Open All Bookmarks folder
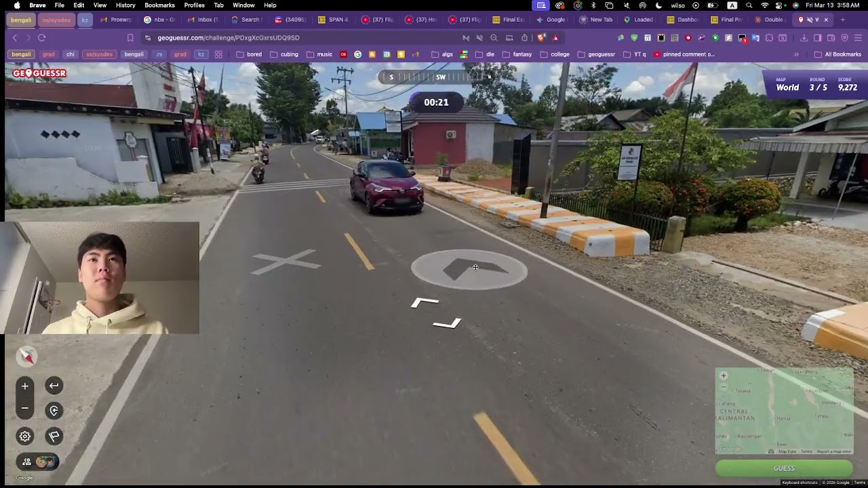The width and height of the screenshot is (868, 488). 837,54
